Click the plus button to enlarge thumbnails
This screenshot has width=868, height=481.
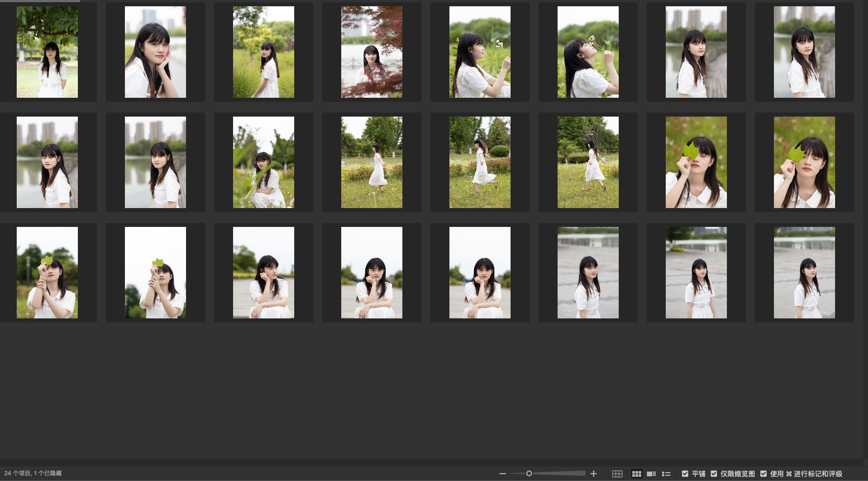coord(594,474)
